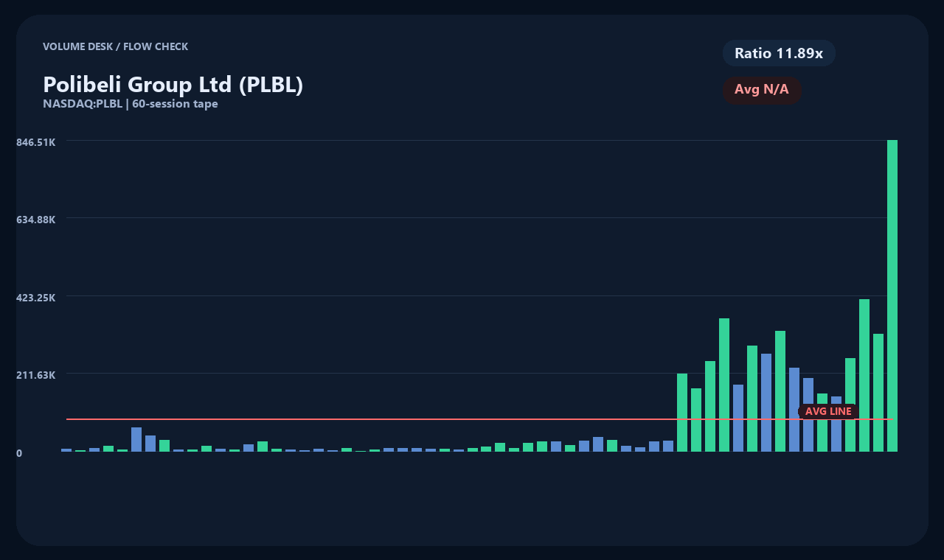This screenshot has height=560, width=944.
Task: Click the 211.63K axis label
Action: point(36,375)
